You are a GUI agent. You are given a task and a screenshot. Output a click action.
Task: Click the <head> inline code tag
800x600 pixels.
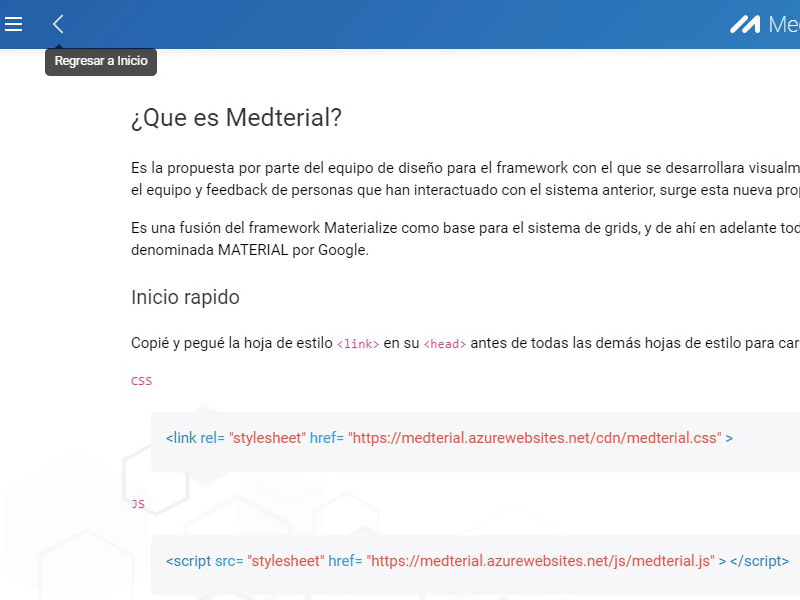pyautogui.click(x=444, y=344)
